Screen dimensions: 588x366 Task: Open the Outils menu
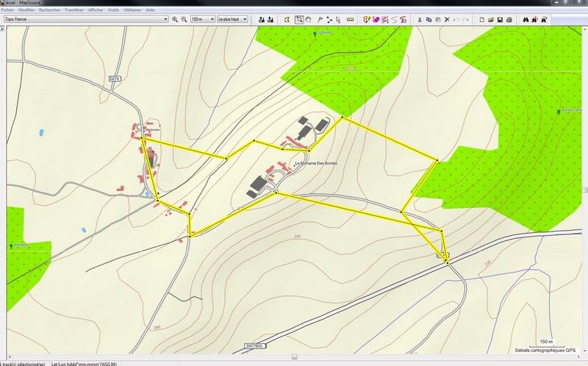113,10
